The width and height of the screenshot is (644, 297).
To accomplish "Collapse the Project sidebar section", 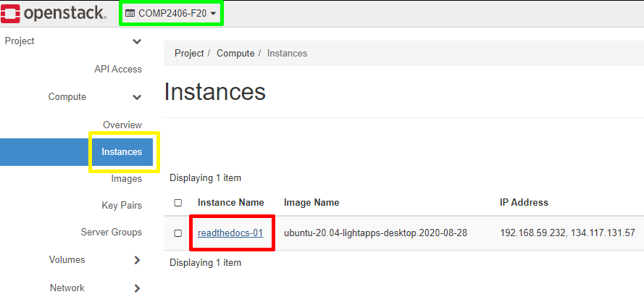I will tap(137, 41).
